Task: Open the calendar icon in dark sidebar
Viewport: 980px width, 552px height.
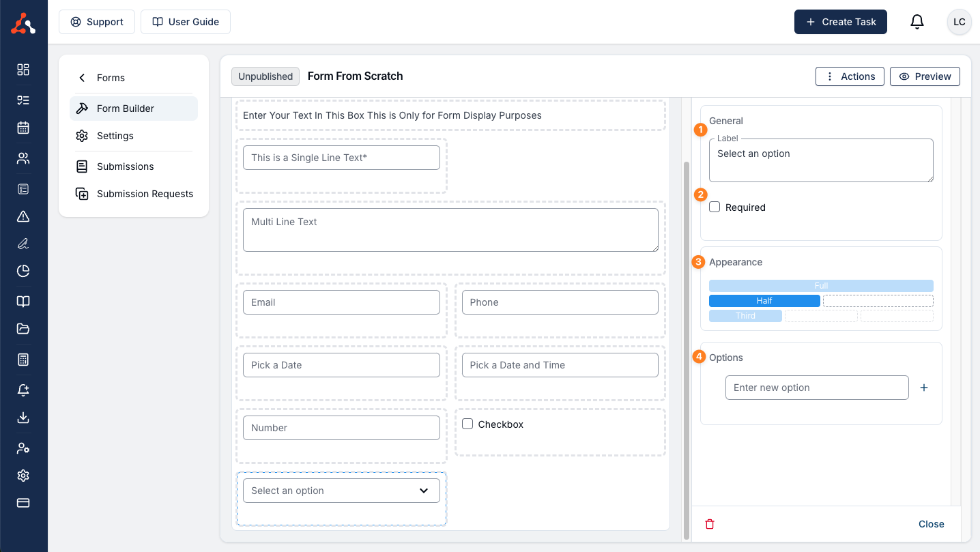Action: [x=23, y=128]
